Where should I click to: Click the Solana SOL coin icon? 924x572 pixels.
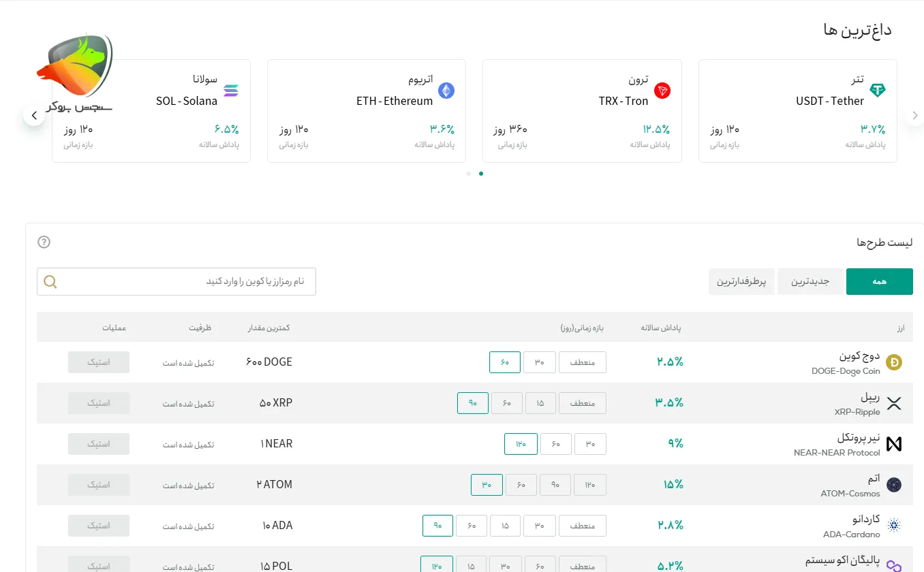click(x=231, y=91)
